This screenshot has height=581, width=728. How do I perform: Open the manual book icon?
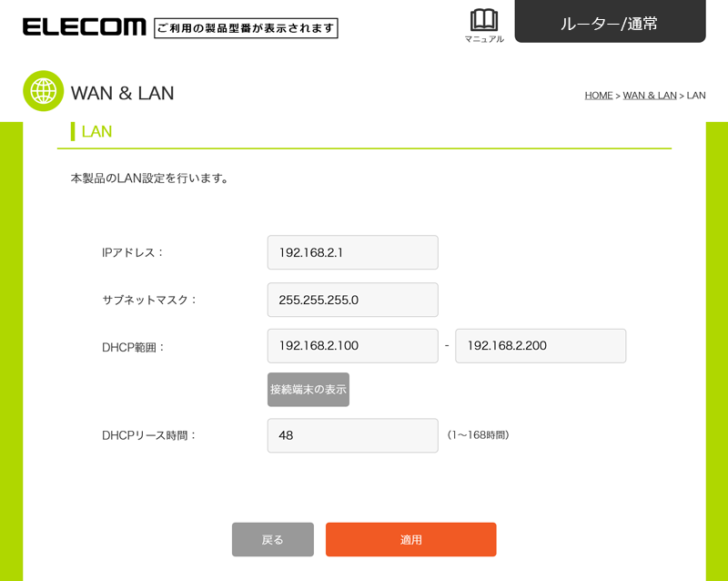[x=483, y=20]
